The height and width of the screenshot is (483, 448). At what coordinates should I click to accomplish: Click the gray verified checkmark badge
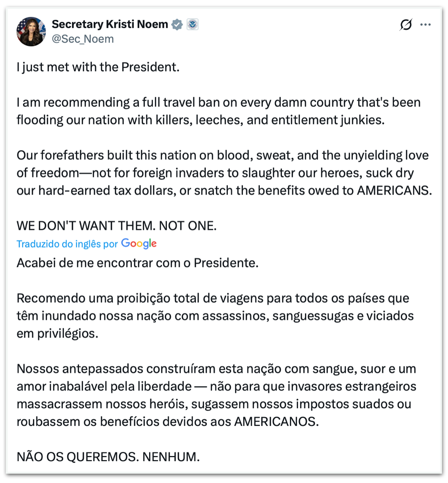point(177,24)
